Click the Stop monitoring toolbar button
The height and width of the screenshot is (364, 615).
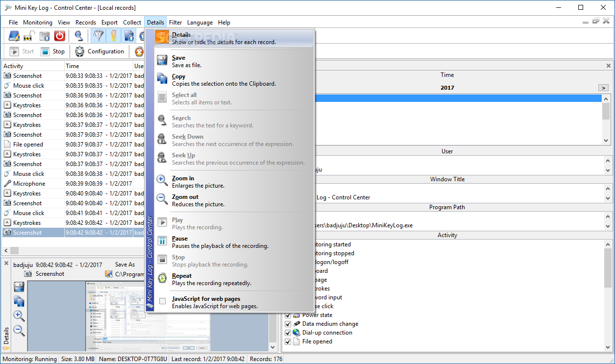coord(52,51)
